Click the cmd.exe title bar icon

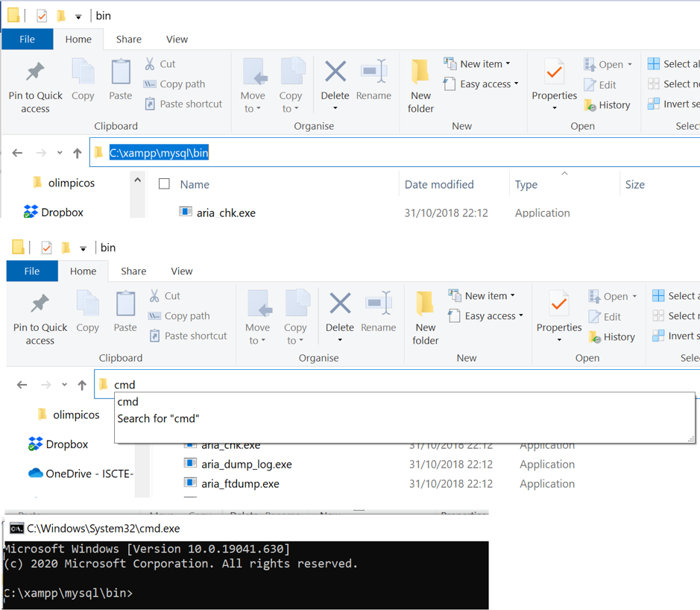pos(16,529)
